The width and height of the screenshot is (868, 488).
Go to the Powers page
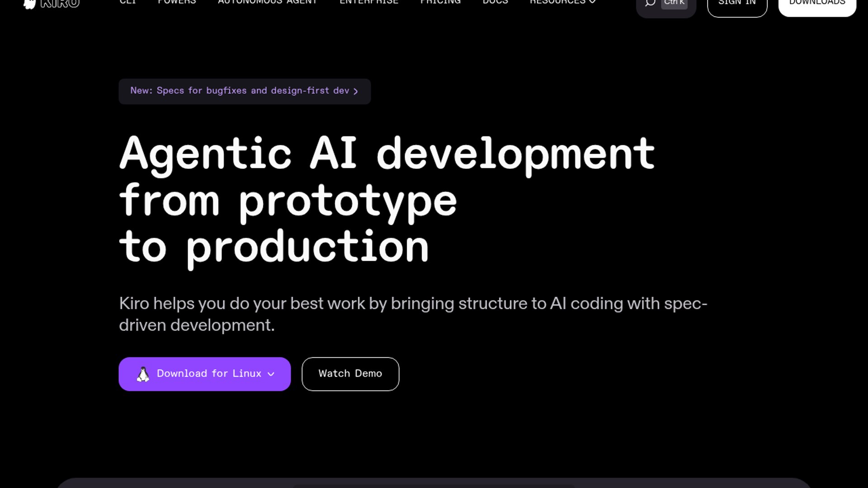(x=177, y=2)
